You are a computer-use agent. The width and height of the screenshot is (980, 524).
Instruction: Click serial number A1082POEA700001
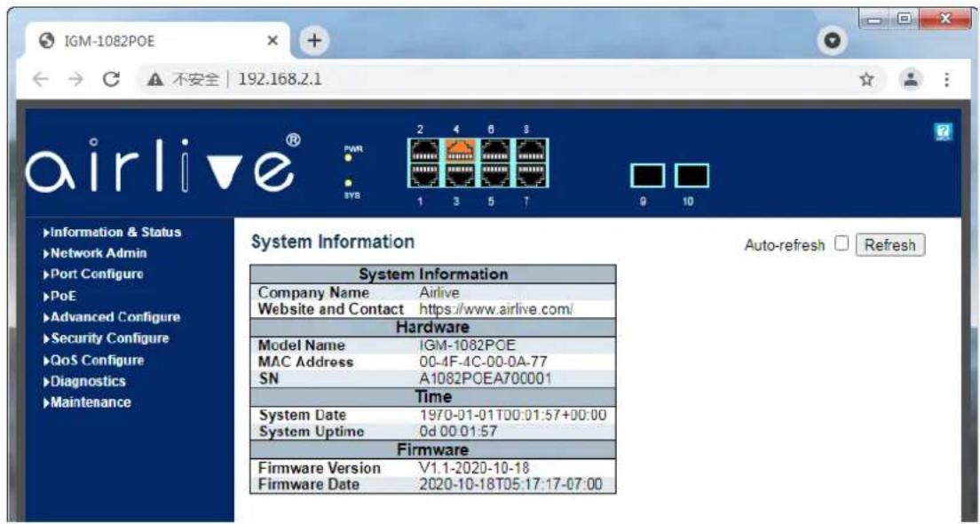pos(485,377)
